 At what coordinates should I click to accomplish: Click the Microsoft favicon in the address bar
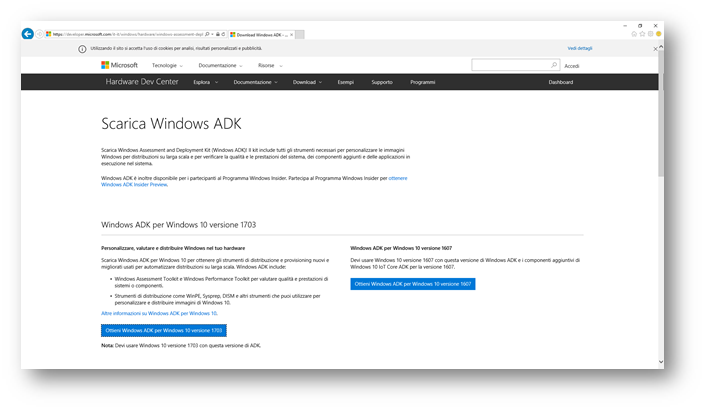pyautogui.click(x=49, y=34)
